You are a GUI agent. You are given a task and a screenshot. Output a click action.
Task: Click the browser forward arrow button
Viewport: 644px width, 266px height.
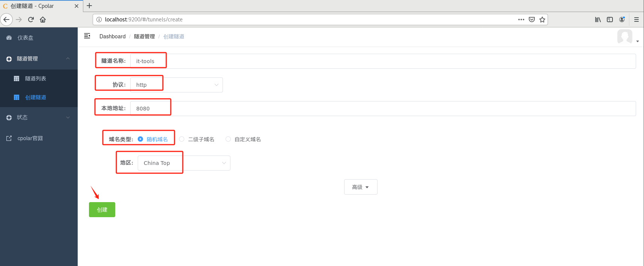19,20
